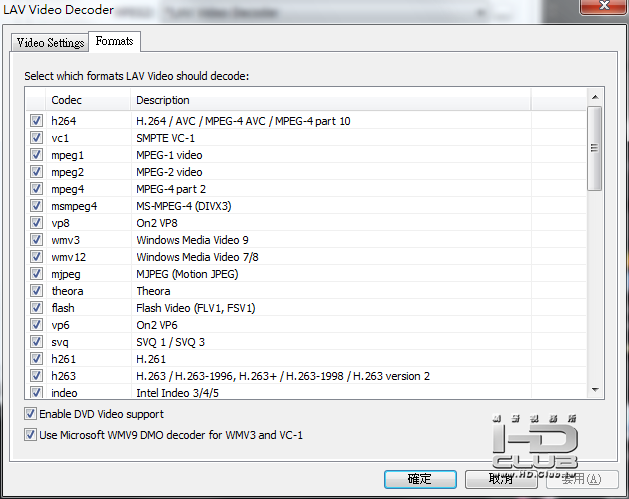Viewport: 629px width, 499px height.
Task: Toggle the indeo codec checkbox
Action: (37, 392)
